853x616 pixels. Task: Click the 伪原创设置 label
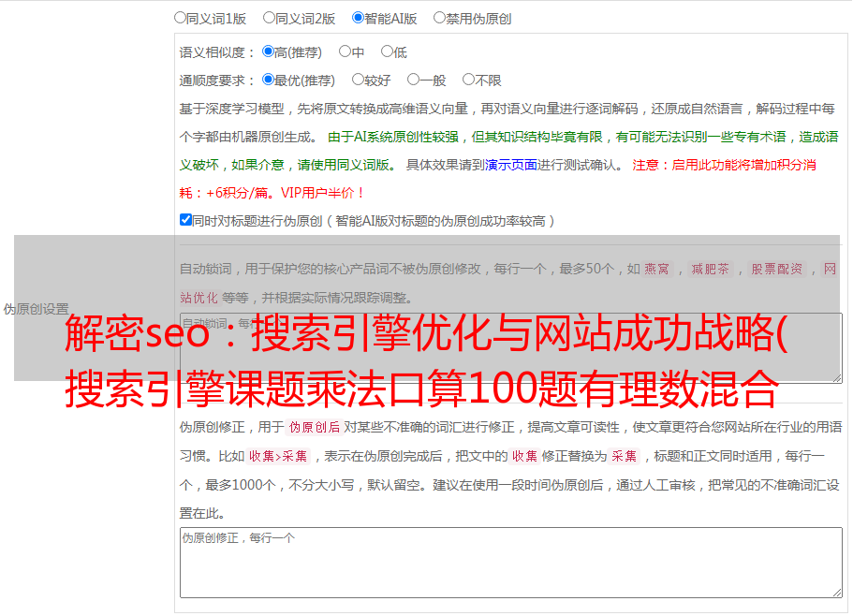37,309
